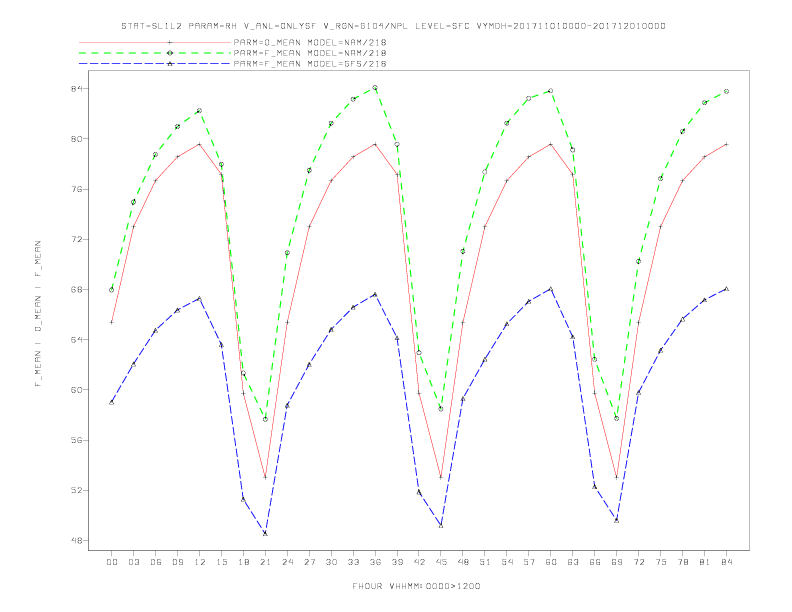Click the y-axis tick label 72
Viewport: 792px width, 612px height.
[76, 239]
